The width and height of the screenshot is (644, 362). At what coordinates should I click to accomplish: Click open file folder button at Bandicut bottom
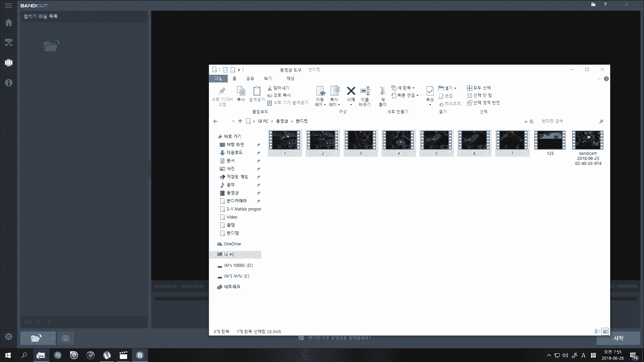(36, 338)
